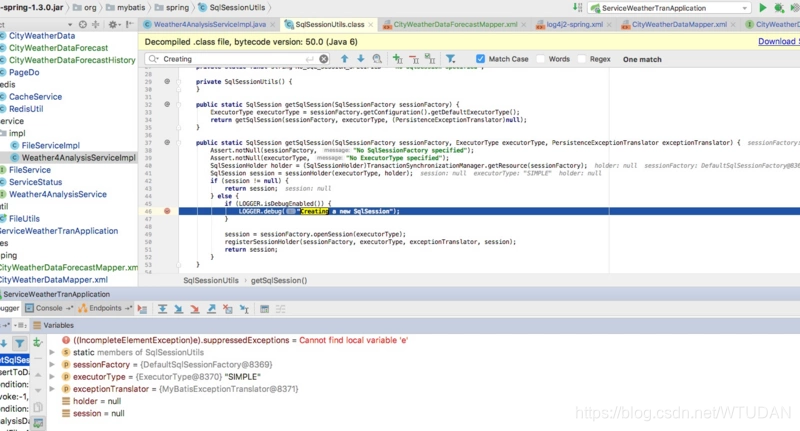Image resolution: width=800 pixels, height=431 pixels.
Task: Click New Watch plus icon in Variables
Action: pos(37,343)
